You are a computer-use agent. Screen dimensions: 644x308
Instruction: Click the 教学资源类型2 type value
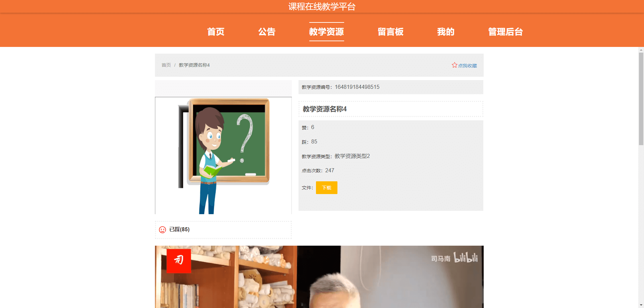[352, 156]
